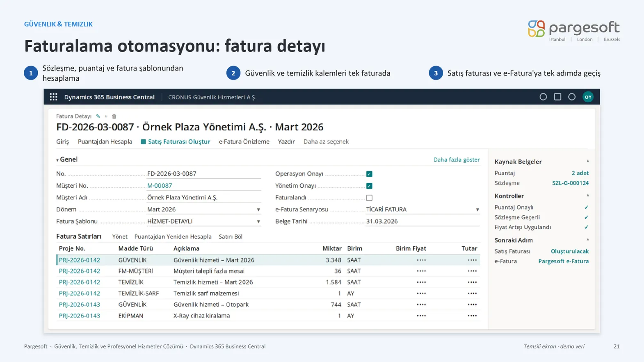Viewport: 644px width, 362px height.
Task: Open the Puantaj 2 adet link
Action: pos(580,173)
